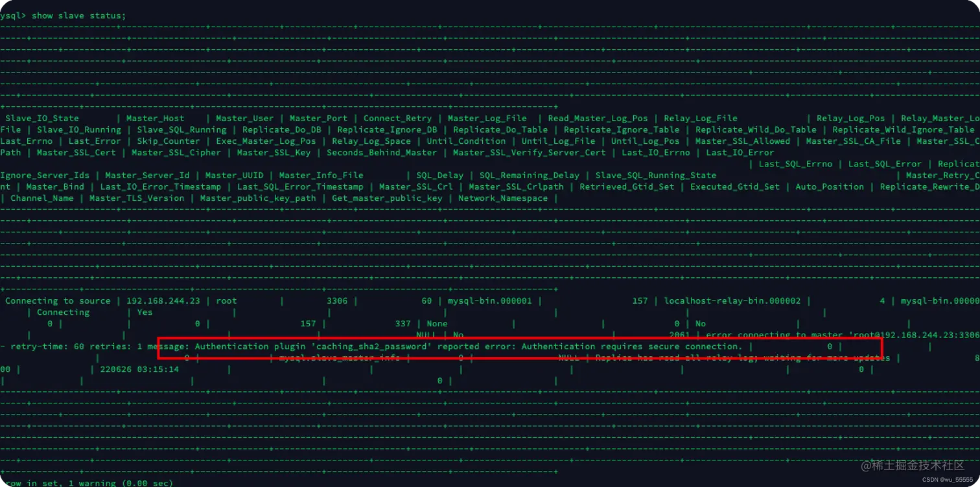
Task: Select the Connect_Retry column header
Action: click(397, 119)
